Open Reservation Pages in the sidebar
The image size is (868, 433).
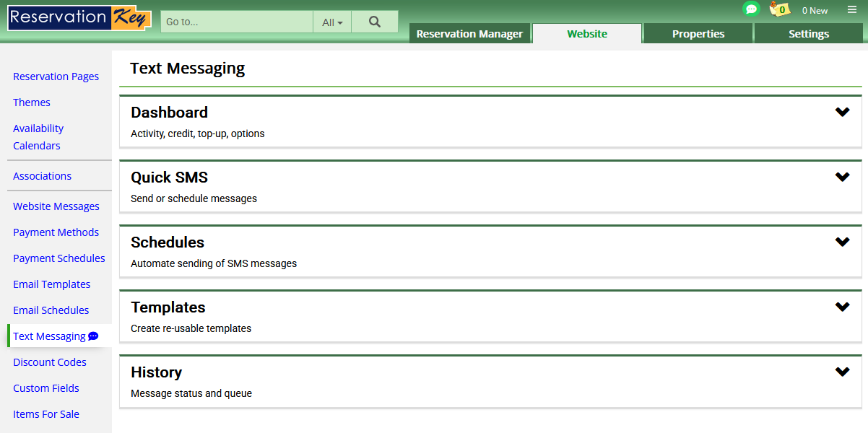coord(56,76)
